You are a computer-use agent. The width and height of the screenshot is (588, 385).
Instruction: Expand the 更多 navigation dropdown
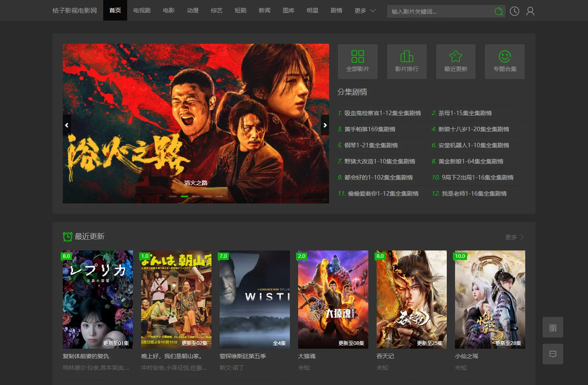[x=365, y=10]
